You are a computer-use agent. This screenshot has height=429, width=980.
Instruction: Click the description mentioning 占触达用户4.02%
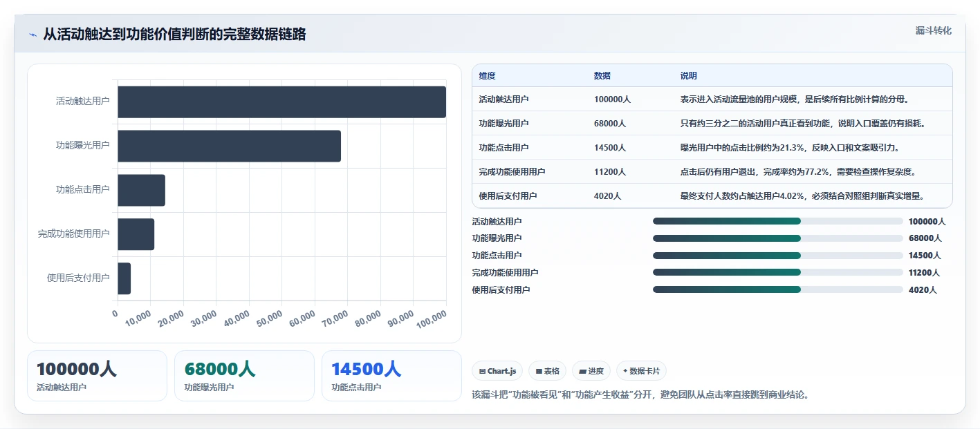[803, 196]
